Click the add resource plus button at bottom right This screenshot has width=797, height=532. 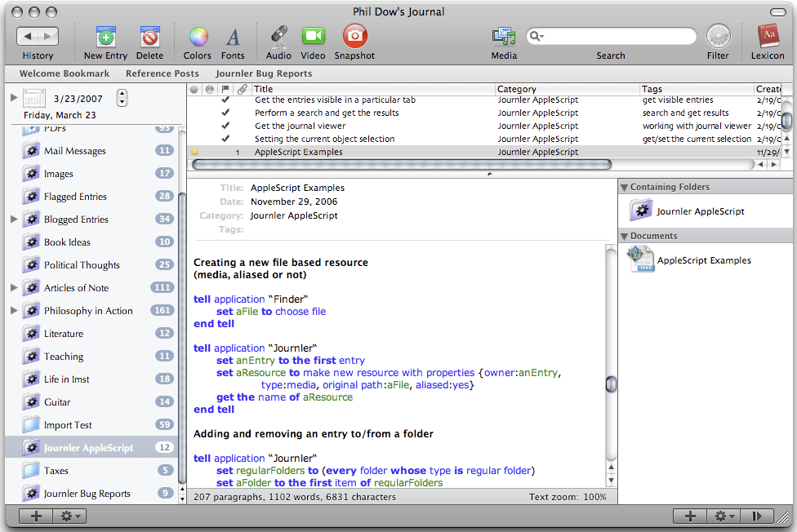pyautogui.click(x=690, y=516)
